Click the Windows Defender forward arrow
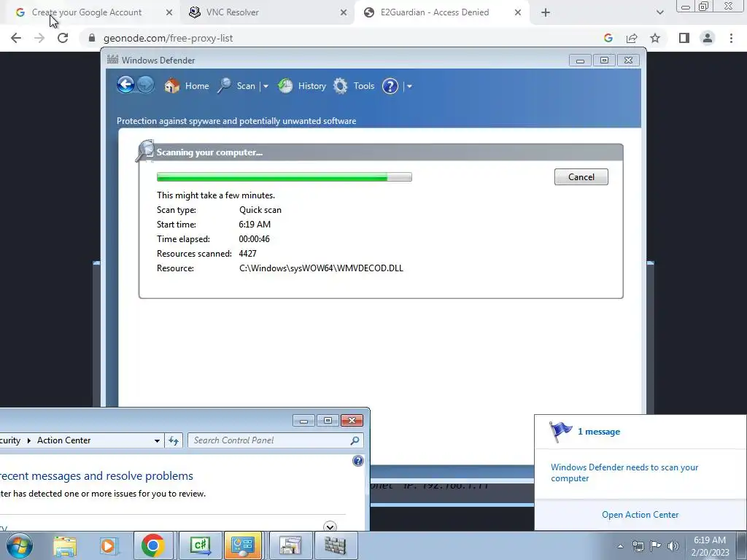 146,85
